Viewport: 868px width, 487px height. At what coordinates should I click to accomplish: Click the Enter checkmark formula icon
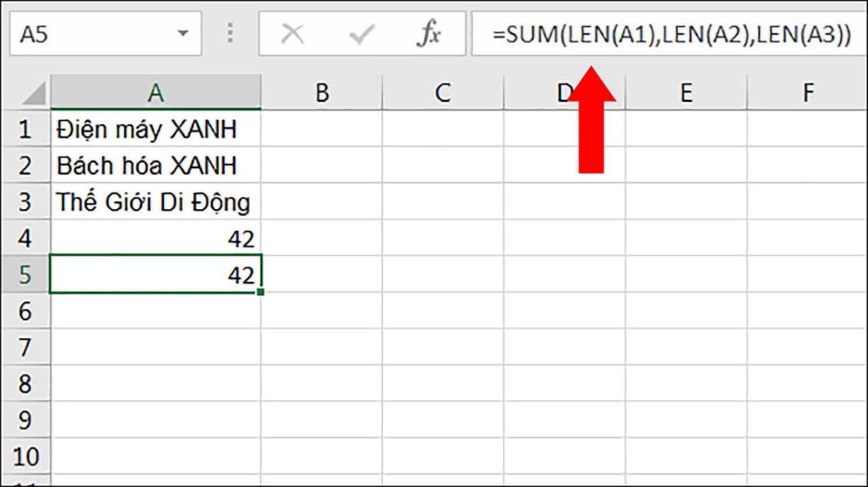[362, 34]
